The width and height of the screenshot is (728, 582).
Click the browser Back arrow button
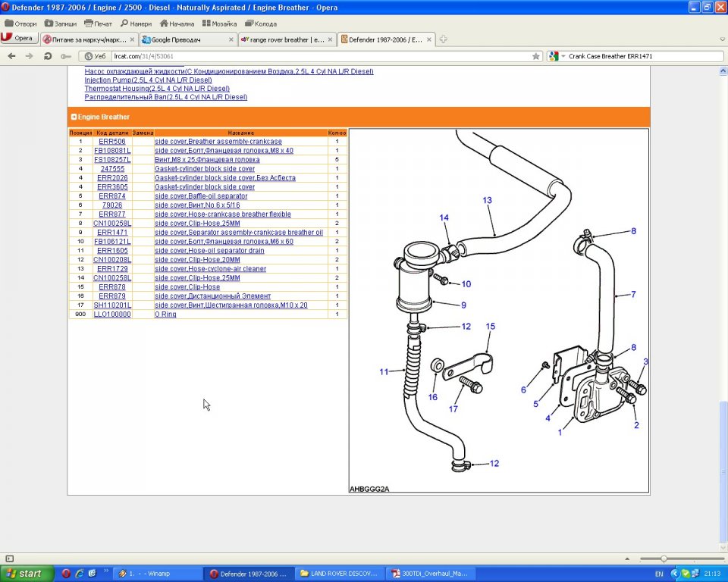point(11,56)
